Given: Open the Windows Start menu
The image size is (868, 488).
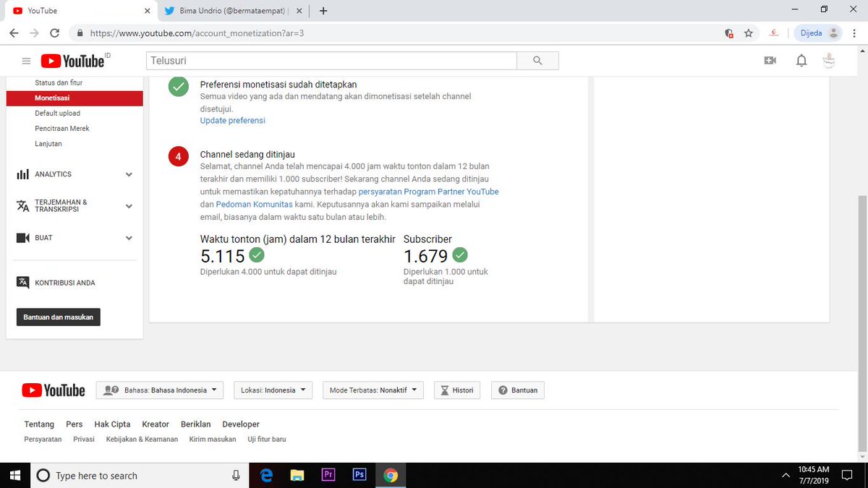Looking at the screenshot, I should click(14, 475).
